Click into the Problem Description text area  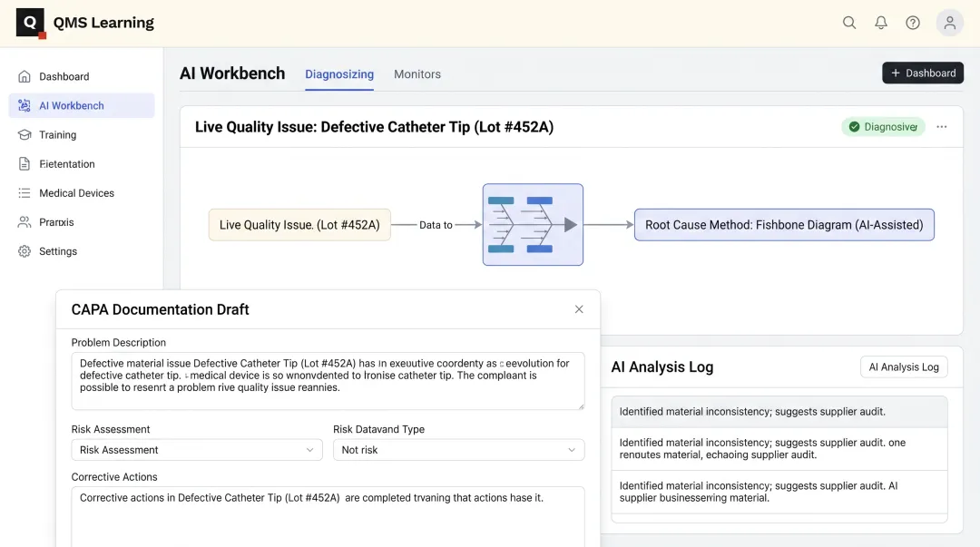pos(328,381)
